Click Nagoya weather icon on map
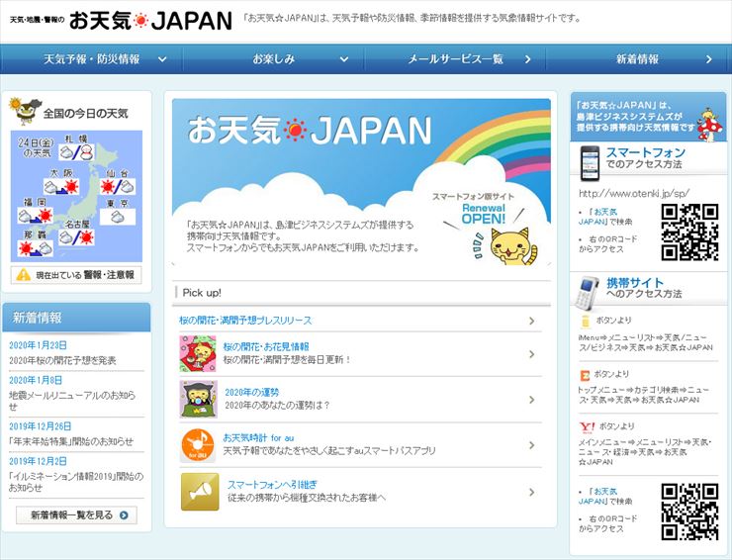 76,237
